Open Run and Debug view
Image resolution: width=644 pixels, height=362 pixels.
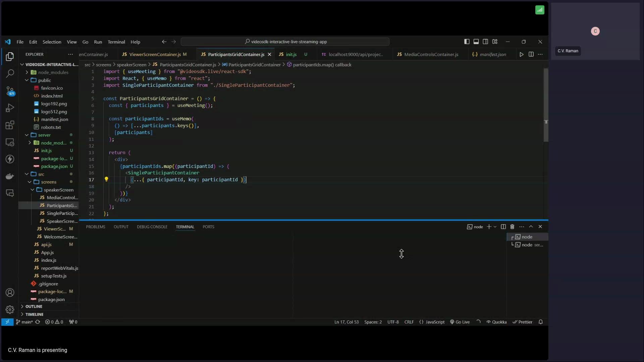point(10,108)
